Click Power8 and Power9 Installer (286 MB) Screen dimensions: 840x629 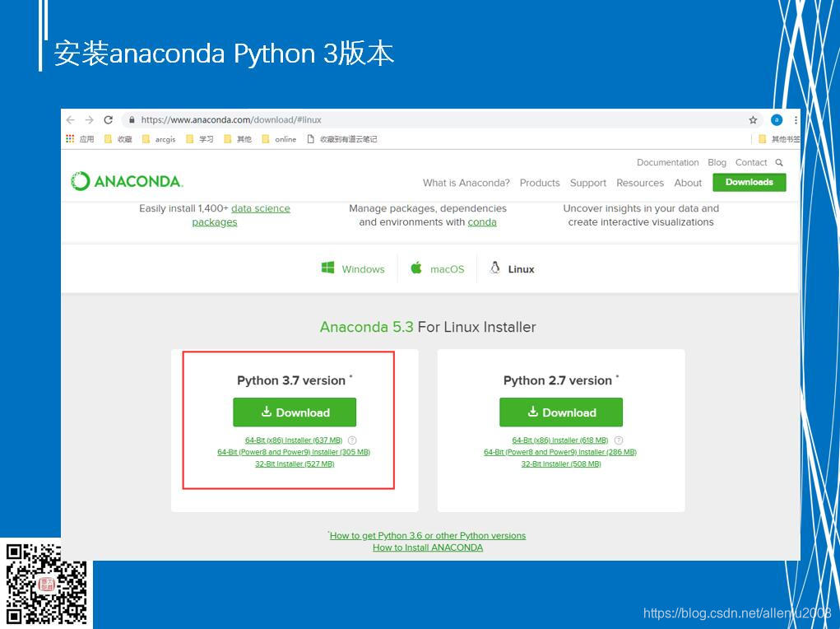(x=559, y=452)
